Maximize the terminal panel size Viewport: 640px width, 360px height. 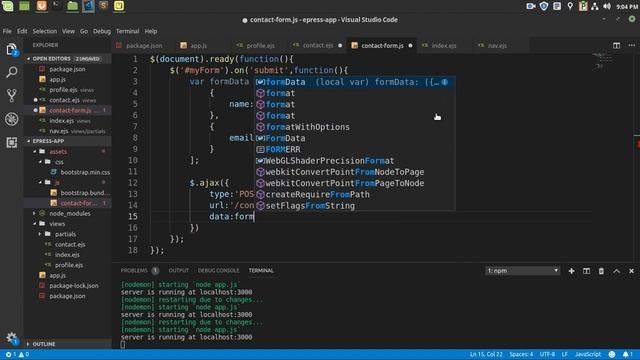(x=616, y=271)
